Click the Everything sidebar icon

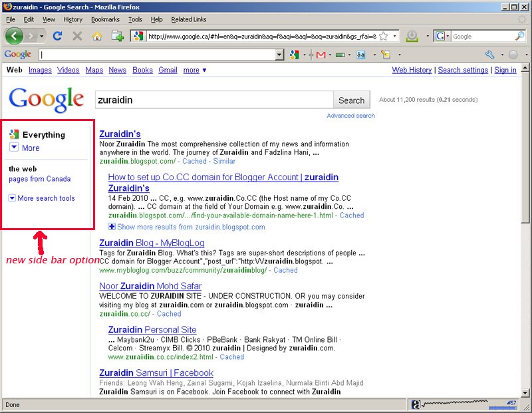pos(14,134)
